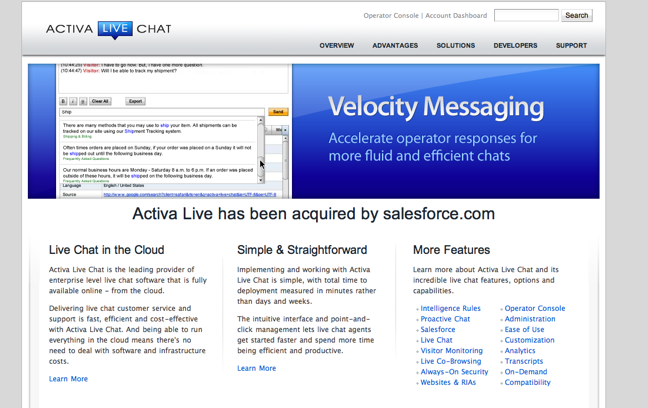Click the Search button
648x408 pixels.
[x=577, y=16]
